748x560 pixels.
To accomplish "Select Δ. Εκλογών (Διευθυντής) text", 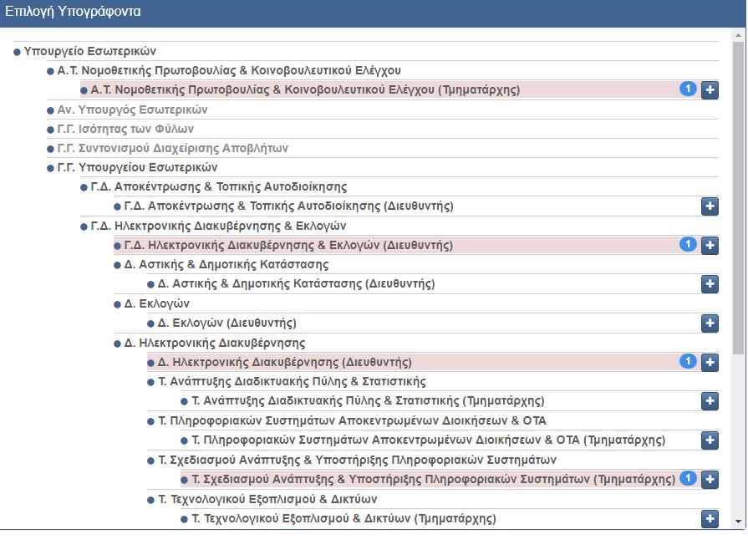I will tap(227, 323).
